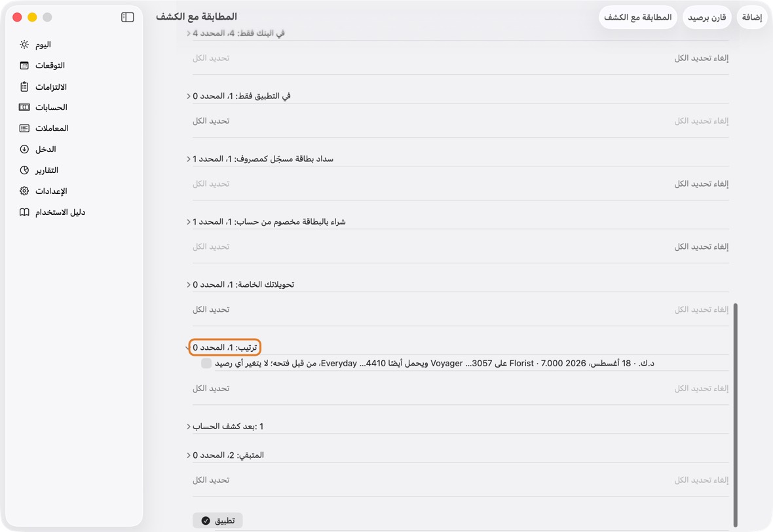The image size is (773, 532).
Task: Click إلغاء تحديد الكل under في البنك فقط
Action: pos(701,58)
